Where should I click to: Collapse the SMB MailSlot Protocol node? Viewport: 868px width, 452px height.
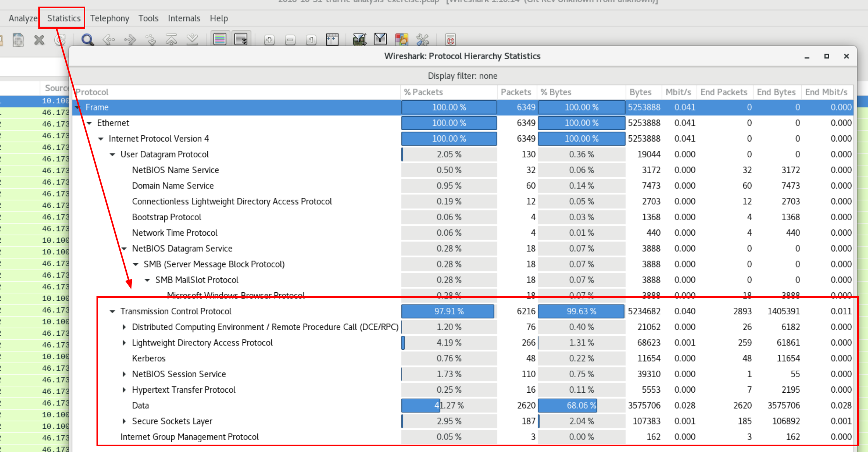147,280
